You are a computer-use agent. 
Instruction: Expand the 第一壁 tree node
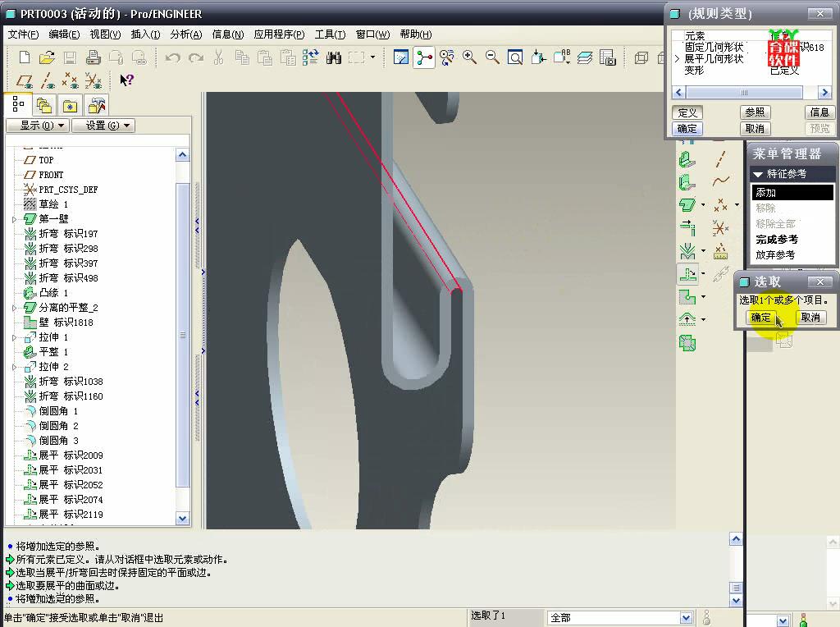coord(15,219)
